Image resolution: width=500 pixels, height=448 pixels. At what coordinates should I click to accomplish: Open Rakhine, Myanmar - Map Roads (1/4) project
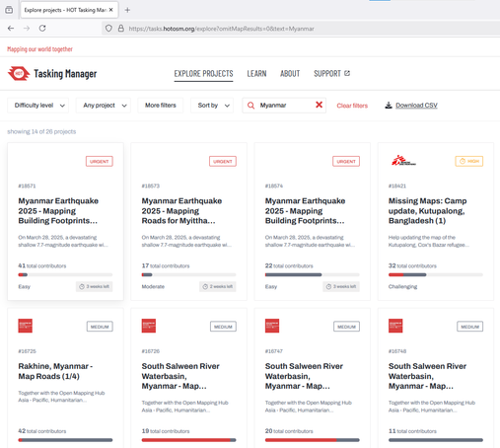55,371
